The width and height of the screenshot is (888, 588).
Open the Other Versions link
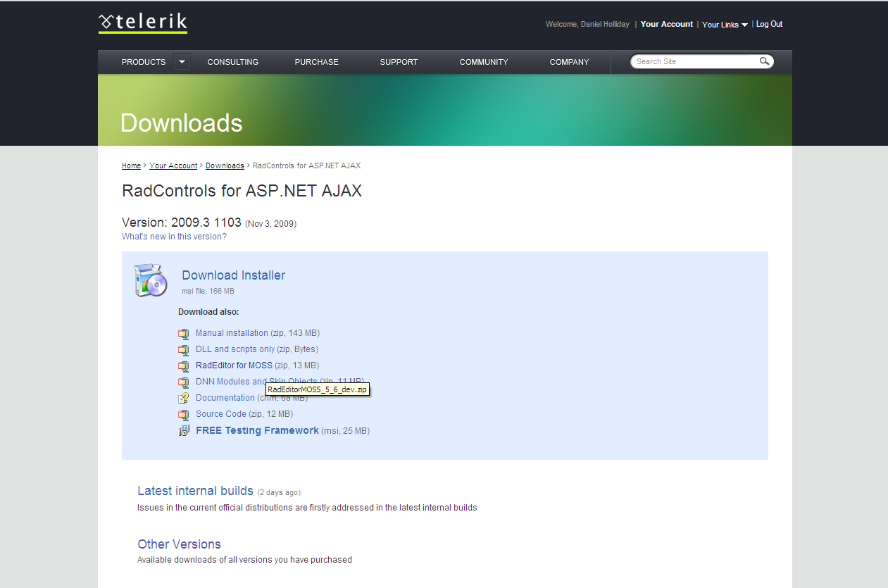[x=179, y=544]
